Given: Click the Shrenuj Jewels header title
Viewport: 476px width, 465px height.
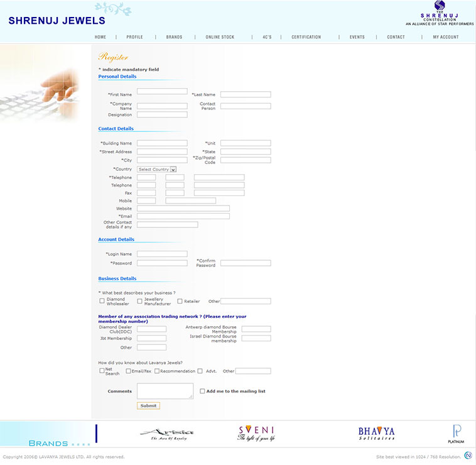Looking at the screenshot, I should click(57, 21).
